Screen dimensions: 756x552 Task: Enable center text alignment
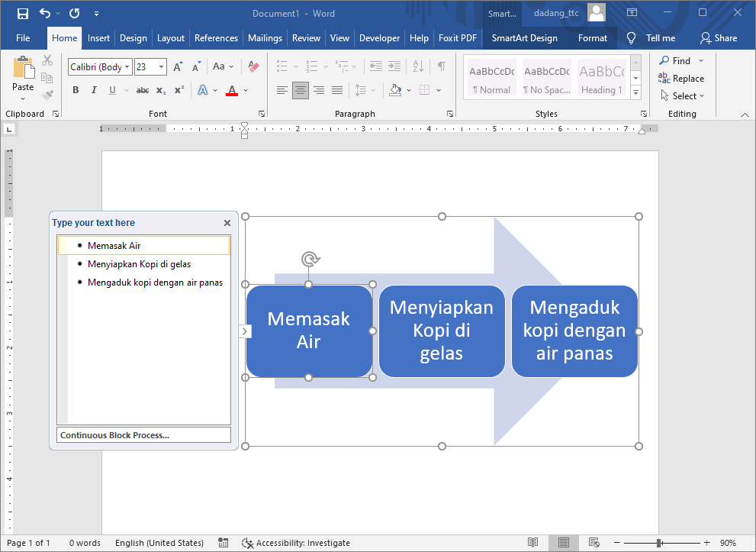[300, 90]
